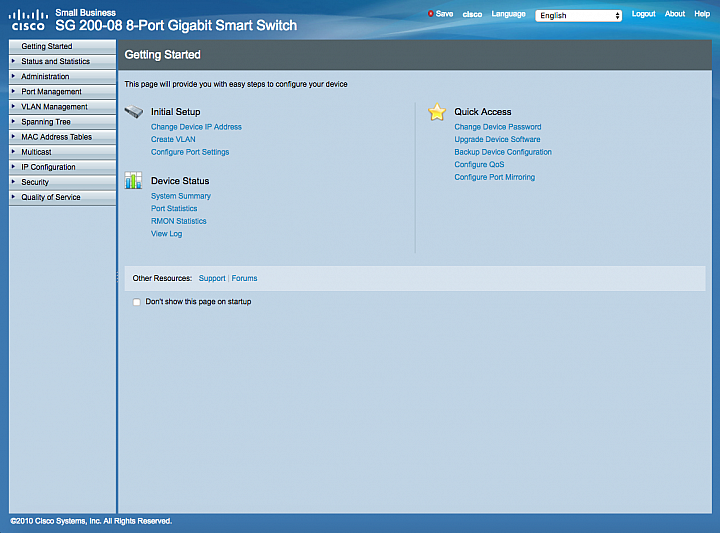
Task: Open the Port Management menu item
Action: coord(62,92)
